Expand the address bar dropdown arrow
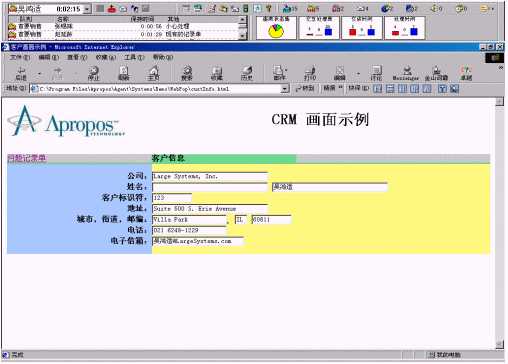Screen dimensions: 508x364 click(x=285, y=89)
